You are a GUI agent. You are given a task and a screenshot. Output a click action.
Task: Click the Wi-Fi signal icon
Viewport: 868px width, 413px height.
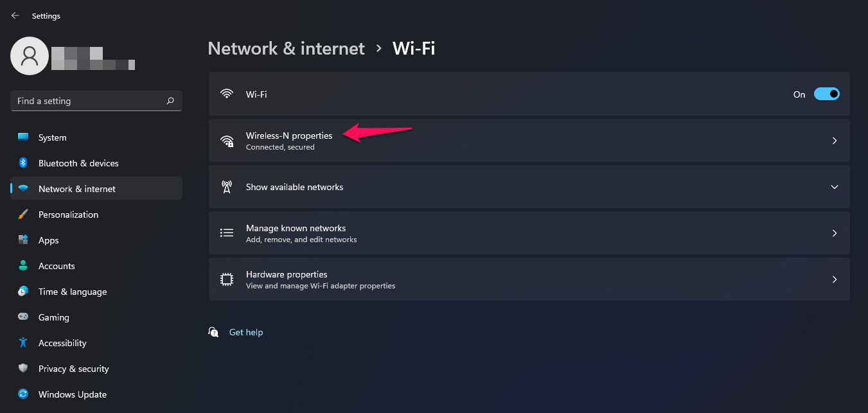coord(227,93)
